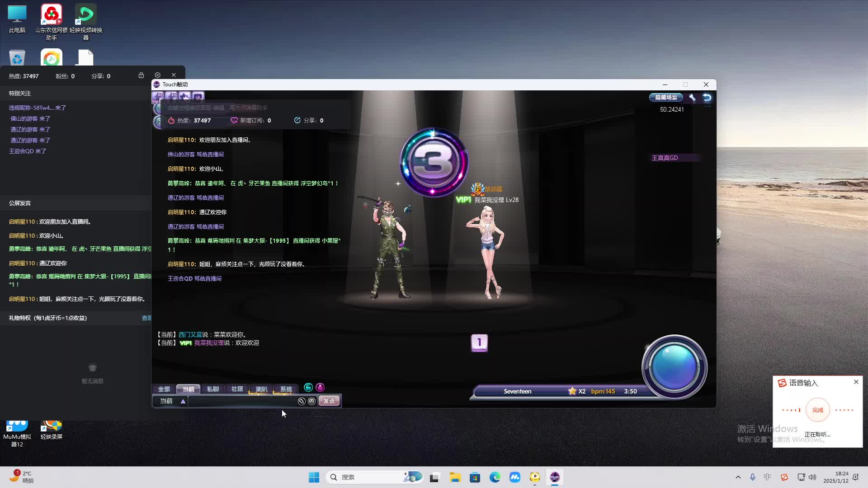This screenshot has height=488, width=868.
Task: Switch to the 全部 chat tab
Action: (x=164, y=389)
